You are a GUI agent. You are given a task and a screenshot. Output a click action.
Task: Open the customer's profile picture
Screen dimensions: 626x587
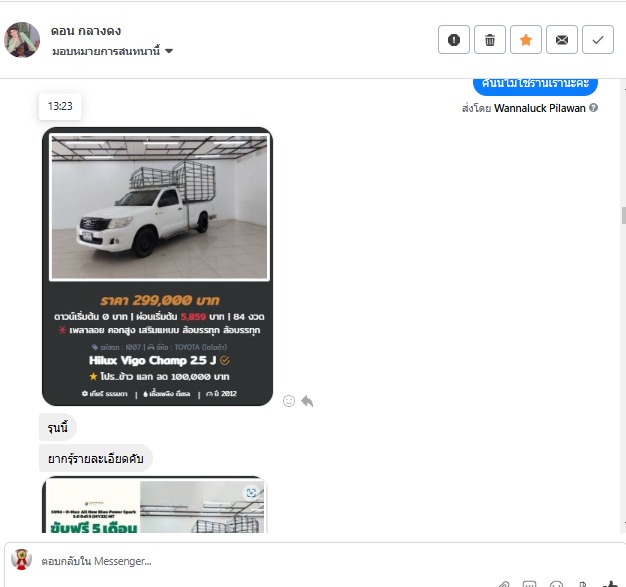(x=22, y=40)
